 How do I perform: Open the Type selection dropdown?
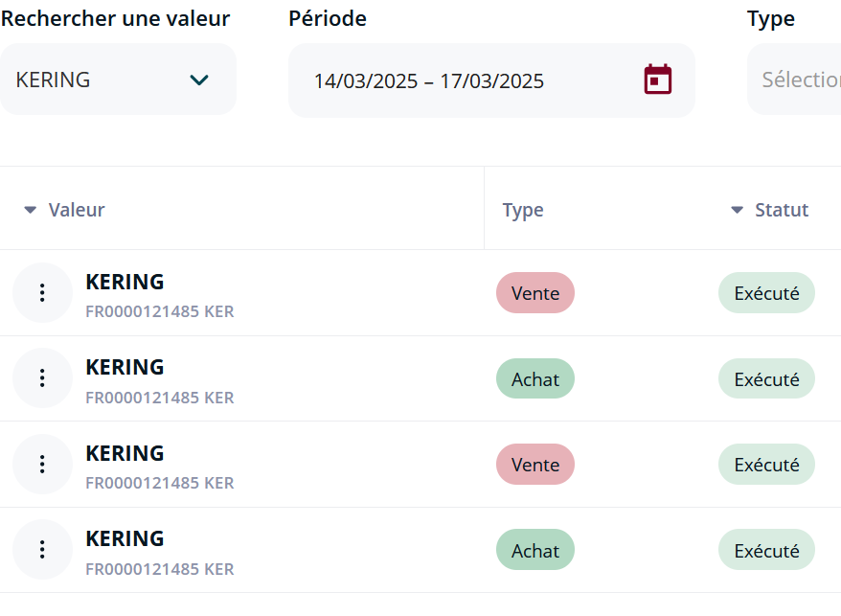[x=794, y=80]
